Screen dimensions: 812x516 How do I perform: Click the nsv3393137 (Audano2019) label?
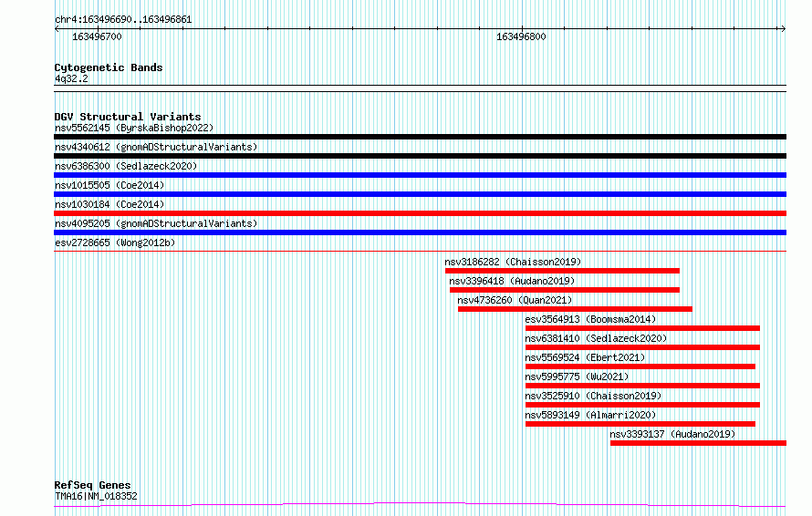[x=672, y=434]
